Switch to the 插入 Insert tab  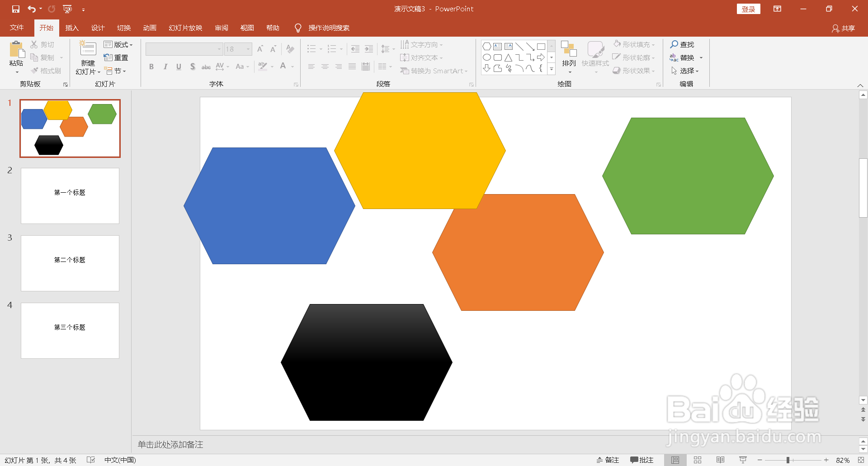[72, 28]
